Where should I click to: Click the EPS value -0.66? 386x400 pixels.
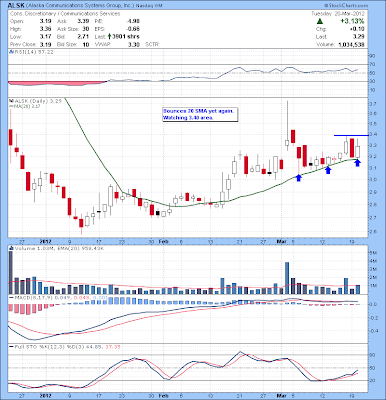click(x=133, y=29)
